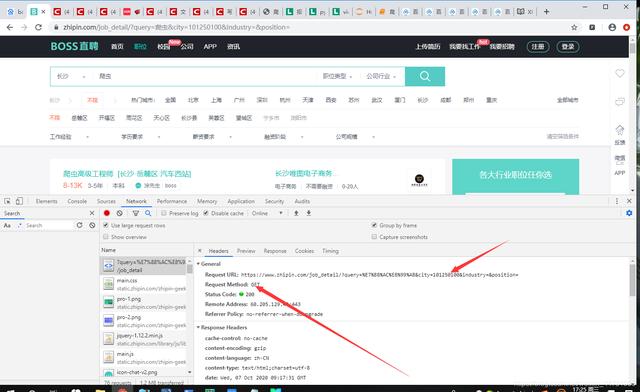The width and height of the screenshot is (640, 392).
Task: Click the Search field in the DevTools sidebar
Action: point(49,225)
